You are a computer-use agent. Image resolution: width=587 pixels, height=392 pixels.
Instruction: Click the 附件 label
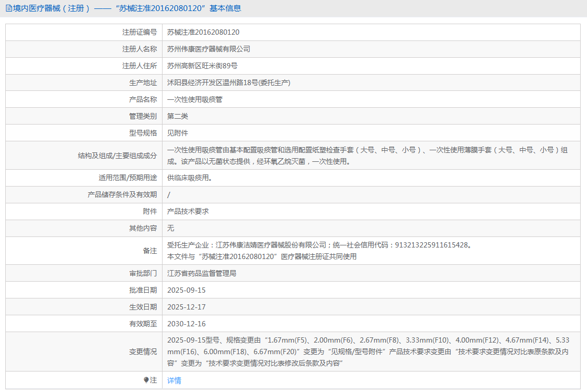tap(150, 211)
